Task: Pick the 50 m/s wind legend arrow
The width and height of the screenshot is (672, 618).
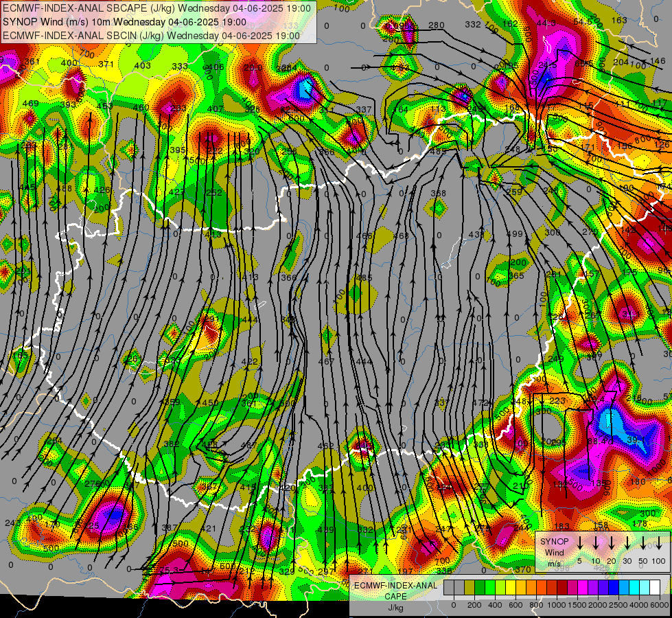Action: [x=643, y=543]
